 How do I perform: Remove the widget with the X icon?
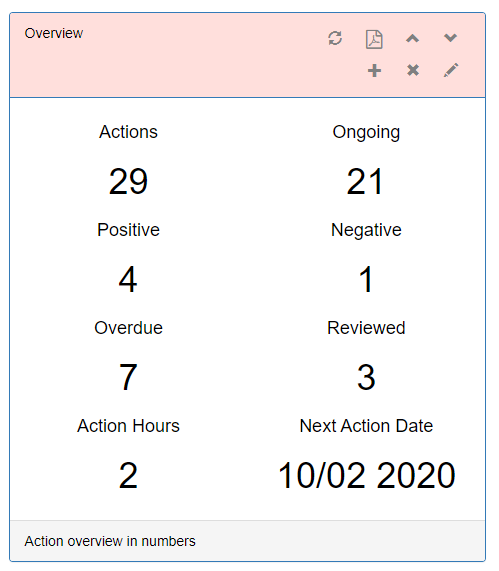tap(413, 70)
